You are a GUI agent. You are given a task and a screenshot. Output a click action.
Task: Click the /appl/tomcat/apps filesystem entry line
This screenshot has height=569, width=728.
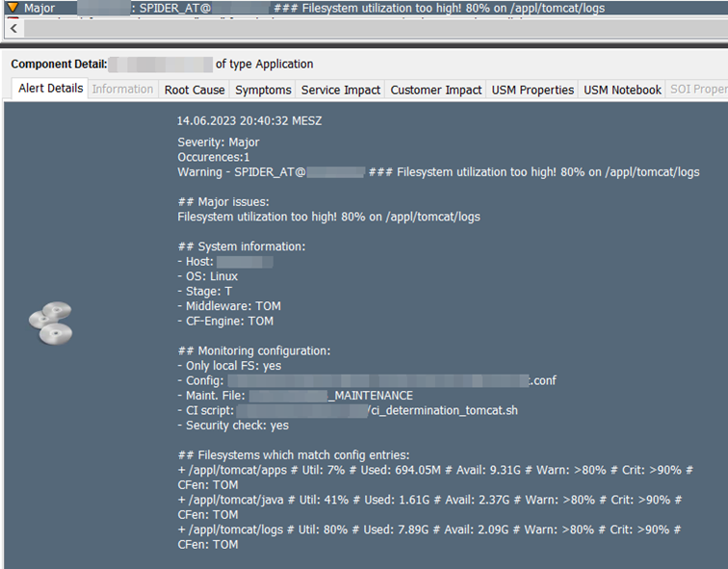tap(435, 478)
